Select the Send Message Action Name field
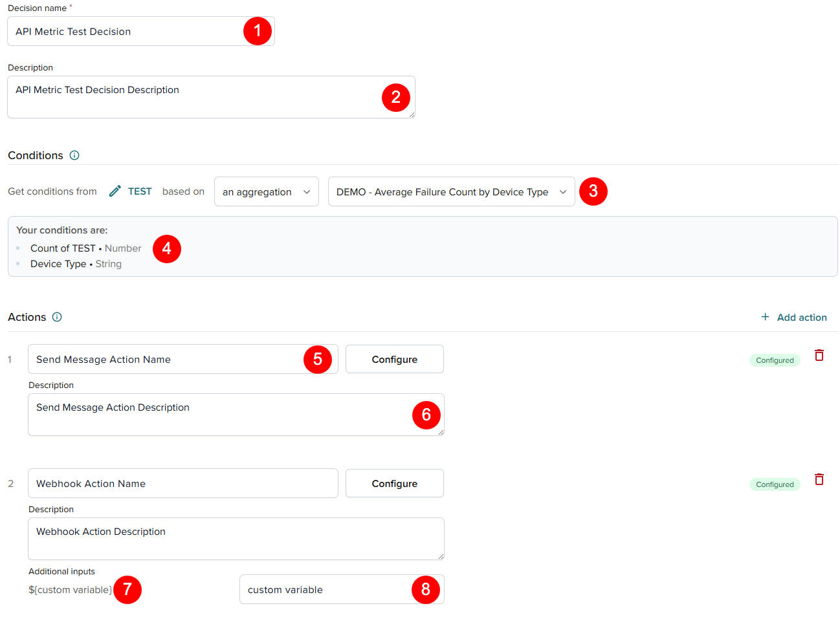 (x=162, y=359)
